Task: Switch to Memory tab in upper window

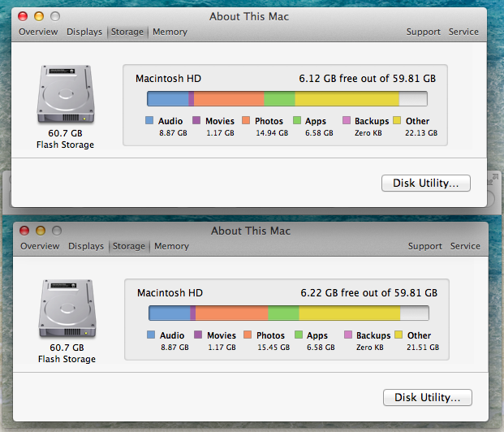Action: tap(170, 32)
